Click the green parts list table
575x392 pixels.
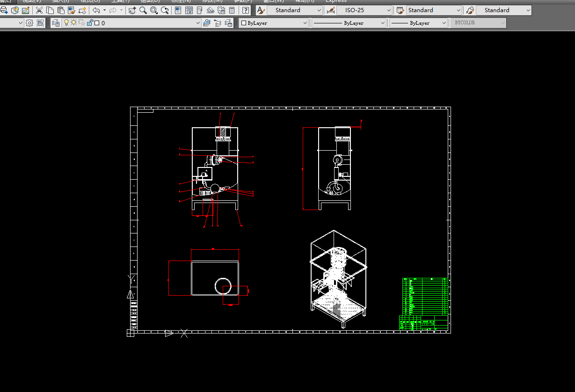(x=425, y=296)
